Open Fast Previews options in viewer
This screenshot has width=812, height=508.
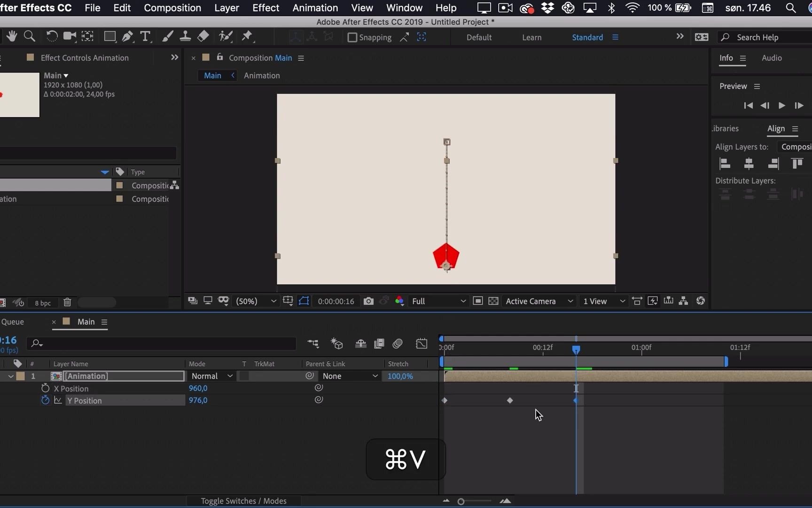(x=653, y=301)
